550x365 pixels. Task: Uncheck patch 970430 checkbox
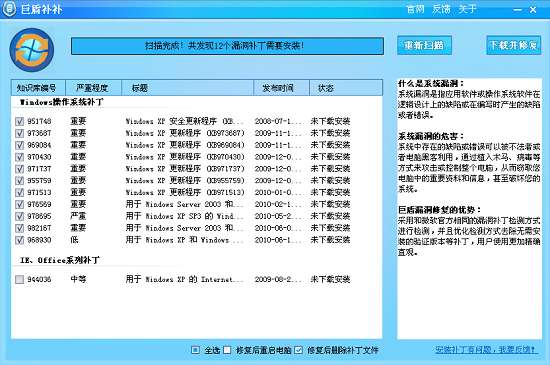(x=19, y=157)
